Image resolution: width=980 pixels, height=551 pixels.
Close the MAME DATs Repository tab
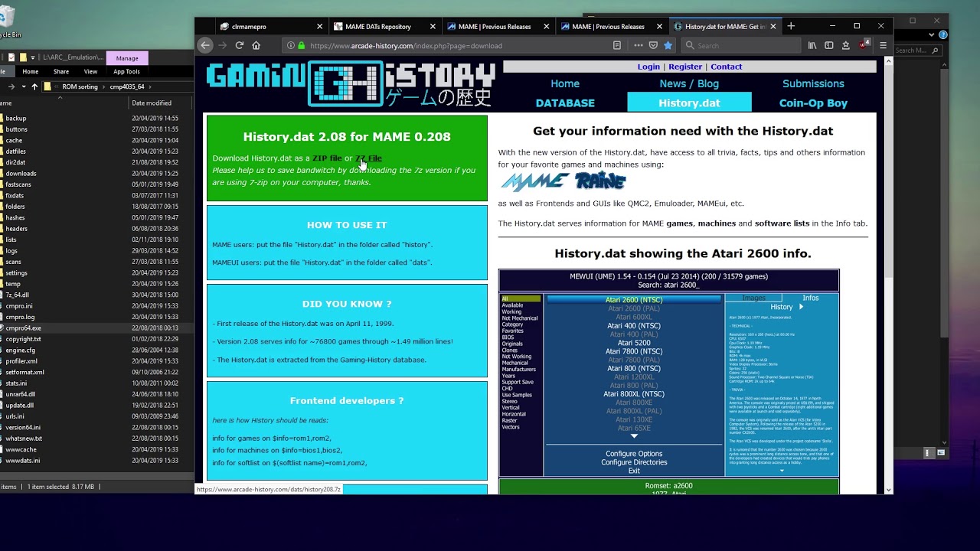tap(433, 26)
